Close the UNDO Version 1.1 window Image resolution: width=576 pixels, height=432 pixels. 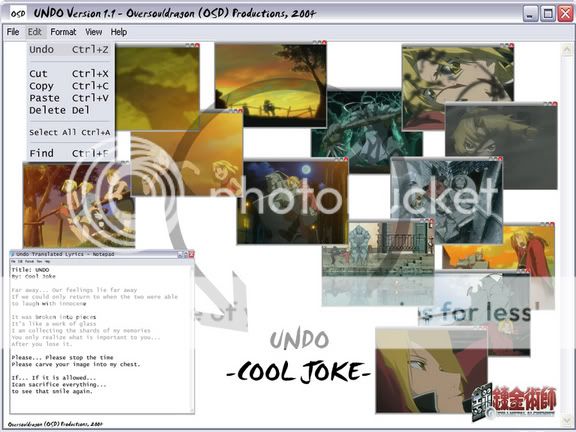coord(565,14)
